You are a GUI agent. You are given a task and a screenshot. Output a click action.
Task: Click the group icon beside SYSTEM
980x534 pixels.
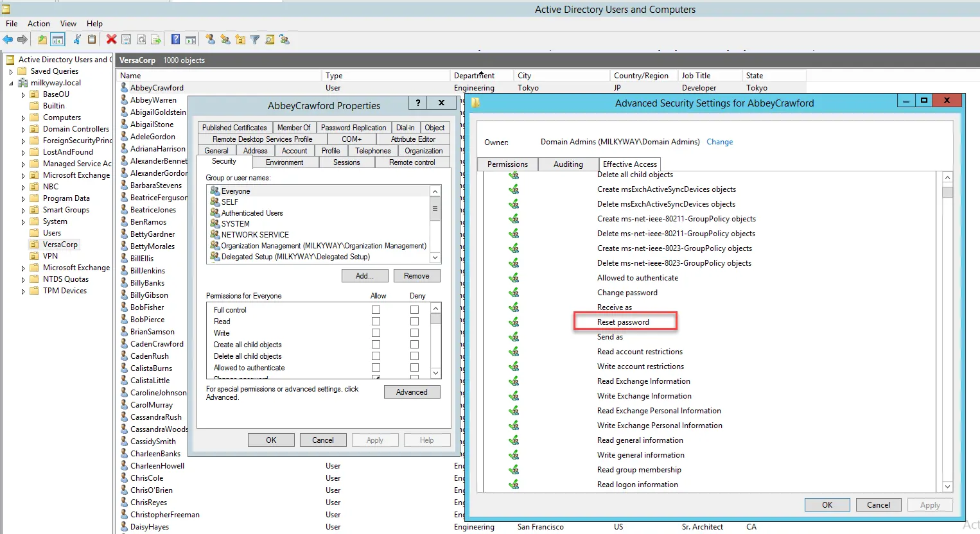[215, 223]
